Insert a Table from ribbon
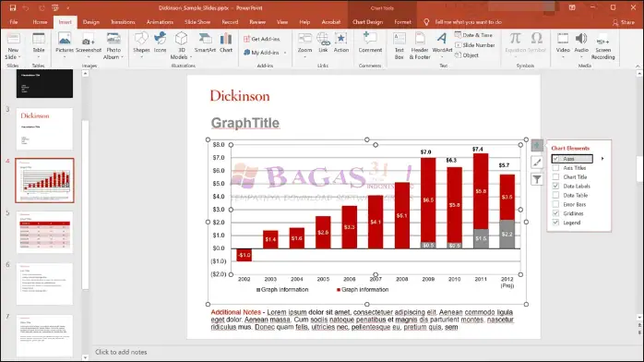The width and height of the screenshot is (644, 362). (x=39, y=43)
